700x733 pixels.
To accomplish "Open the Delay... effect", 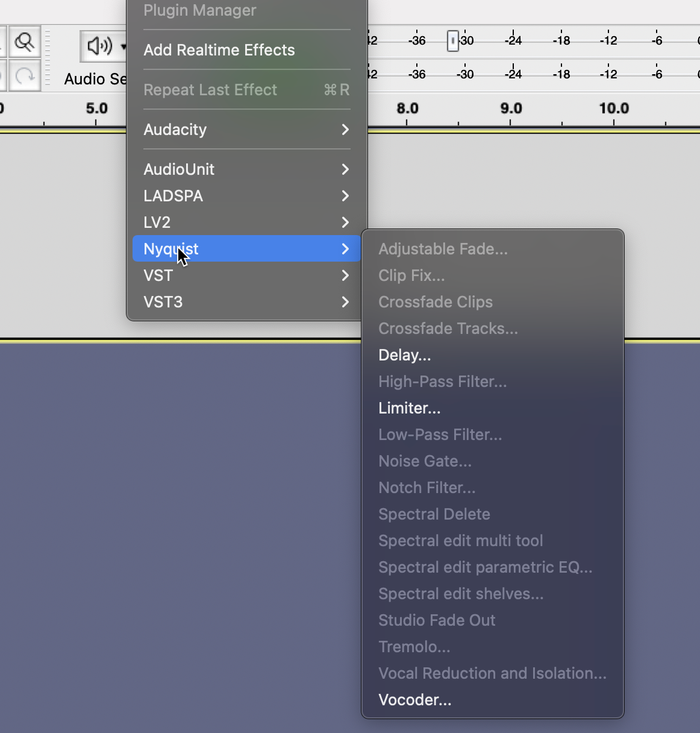I will (x=493, y=355).
